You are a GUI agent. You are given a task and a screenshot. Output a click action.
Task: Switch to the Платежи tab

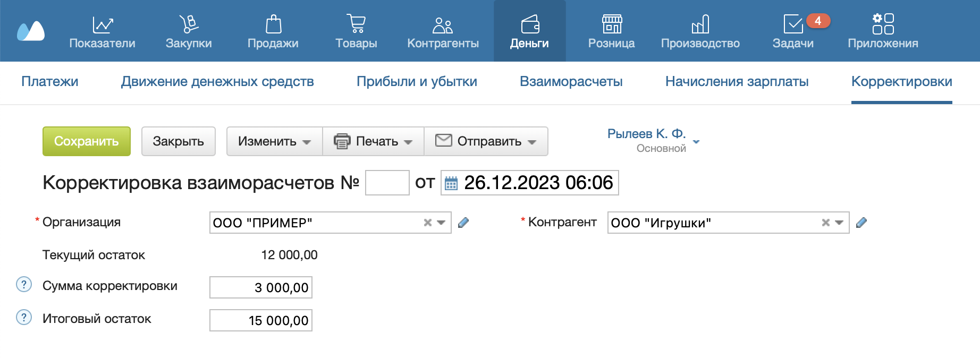tap(49, 81)
